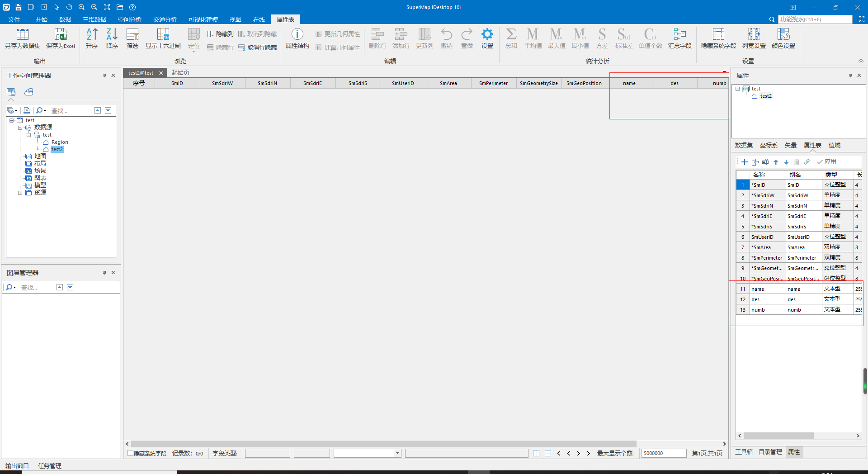Pin the 图层管理器 panel
The image size is (868, 474).
(104, 273)
